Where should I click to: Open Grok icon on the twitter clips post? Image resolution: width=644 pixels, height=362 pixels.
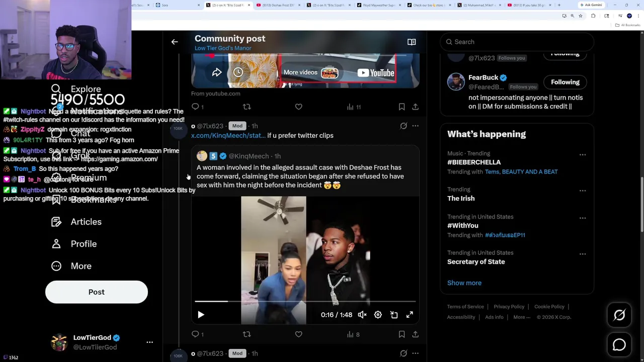point(404,126)
